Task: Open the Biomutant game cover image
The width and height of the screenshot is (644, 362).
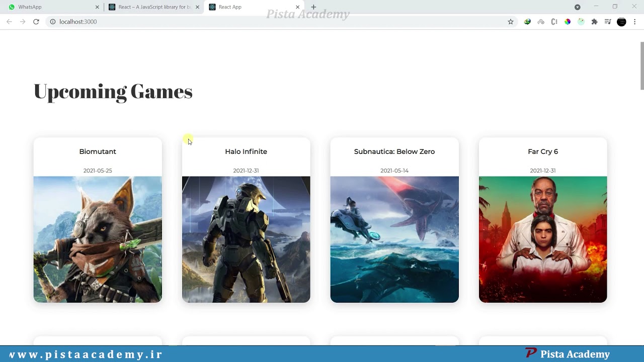Action: point(98,239)
